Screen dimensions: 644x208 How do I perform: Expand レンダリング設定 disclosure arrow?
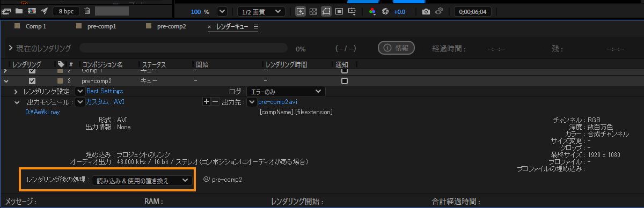16,92
